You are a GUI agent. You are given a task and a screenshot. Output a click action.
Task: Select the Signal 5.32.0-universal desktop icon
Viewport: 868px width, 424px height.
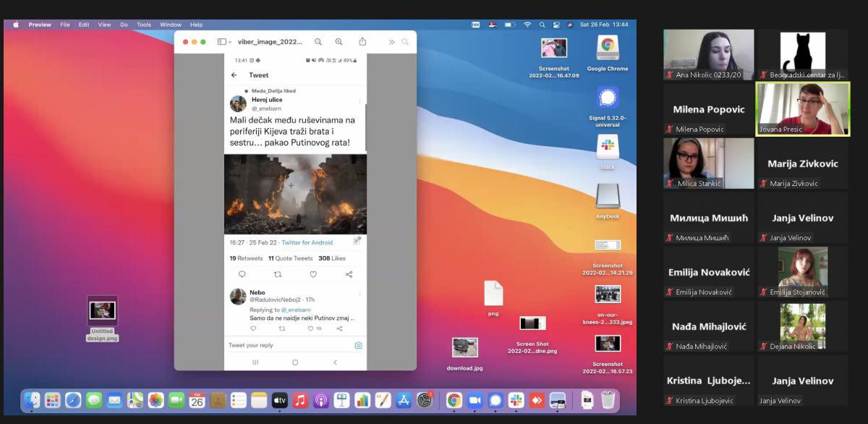point(607,97)
